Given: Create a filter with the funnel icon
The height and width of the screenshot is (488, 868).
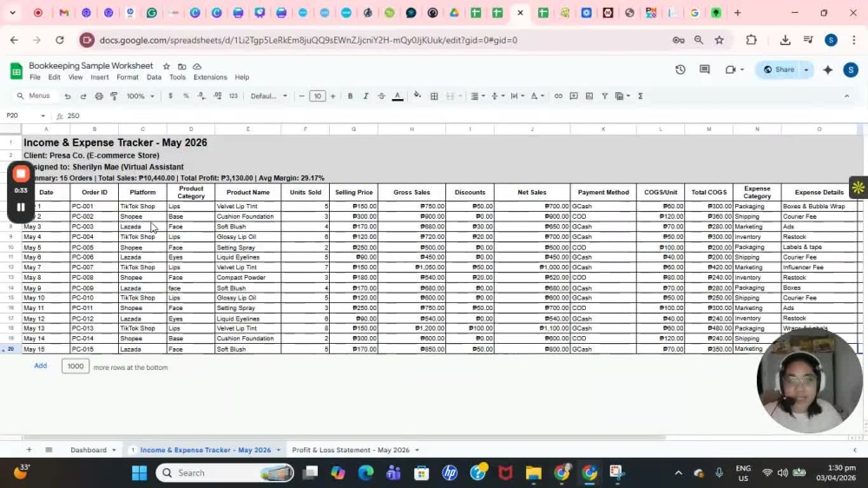Looking at the screenshot, I should (604, 96).
